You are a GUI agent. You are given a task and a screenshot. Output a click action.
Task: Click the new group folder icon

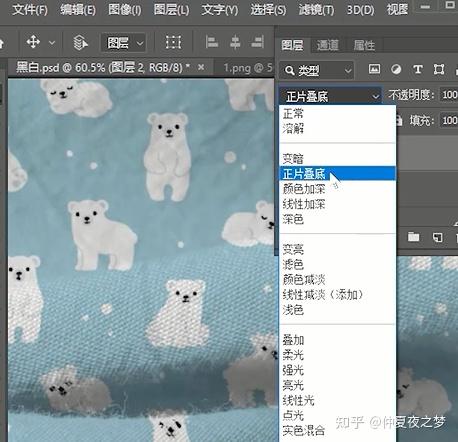pyautogui.click(x=413, y=237)
